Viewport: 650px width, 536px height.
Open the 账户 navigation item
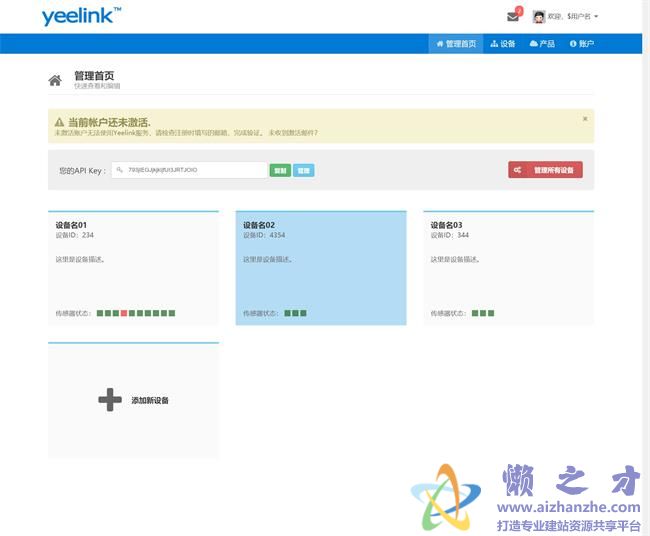(582, 44)
